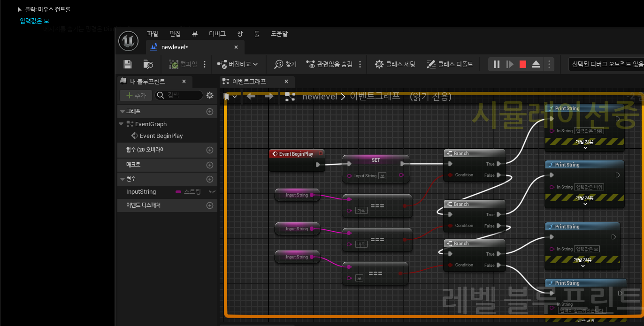Open play options three-dot menu

tap(549, 64)
